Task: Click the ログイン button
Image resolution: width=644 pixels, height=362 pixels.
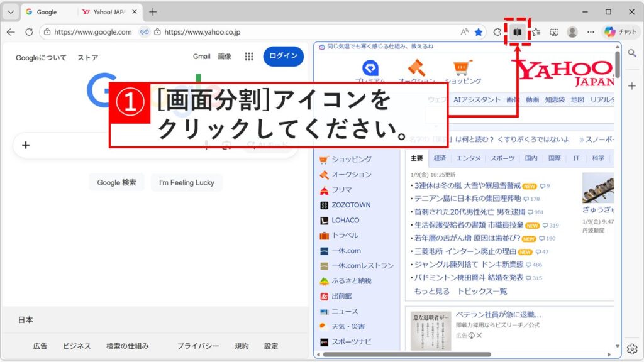Action: (282, 56)
